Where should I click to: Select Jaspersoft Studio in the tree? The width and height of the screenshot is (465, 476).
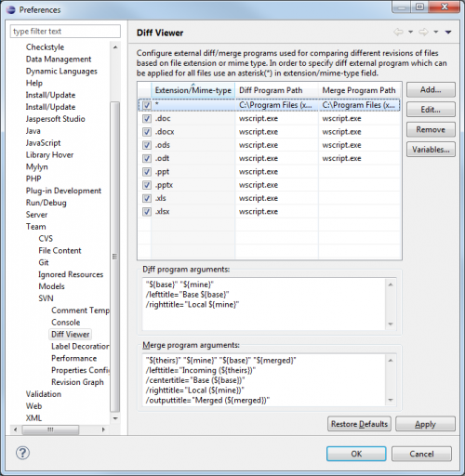(x=55, y=119)
